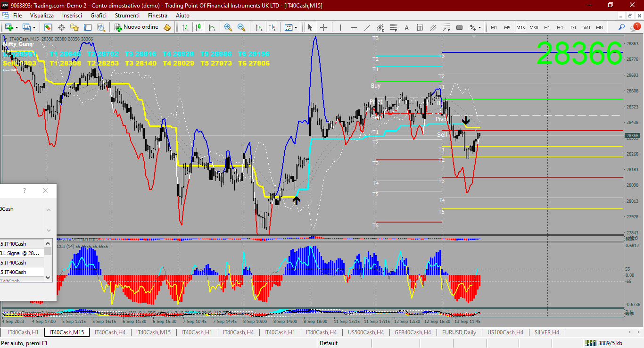Screen dimensions: 644x348
Task: Open the Visualizza menu
Action: (x=42, y=16)
